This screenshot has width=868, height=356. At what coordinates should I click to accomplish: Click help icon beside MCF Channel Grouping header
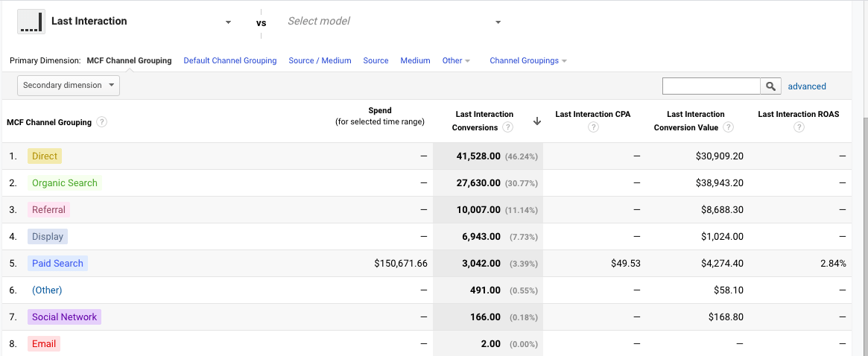[101, 122]
